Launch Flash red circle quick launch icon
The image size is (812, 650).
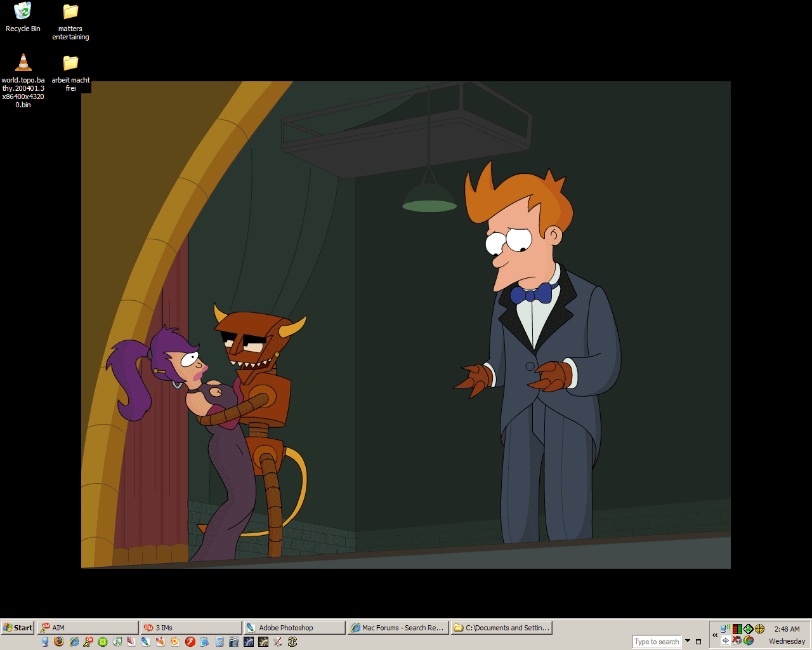tap(190, 642)
